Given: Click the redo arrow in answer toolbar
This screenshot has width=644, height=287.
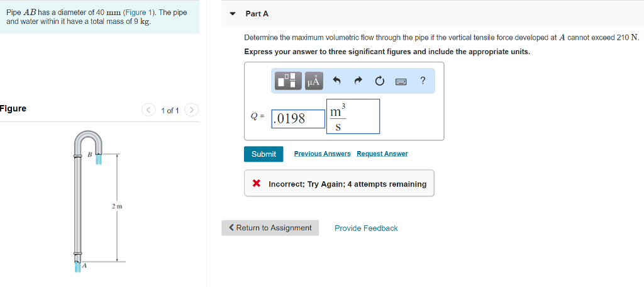Looking at the screenshot, I should 358,81.
